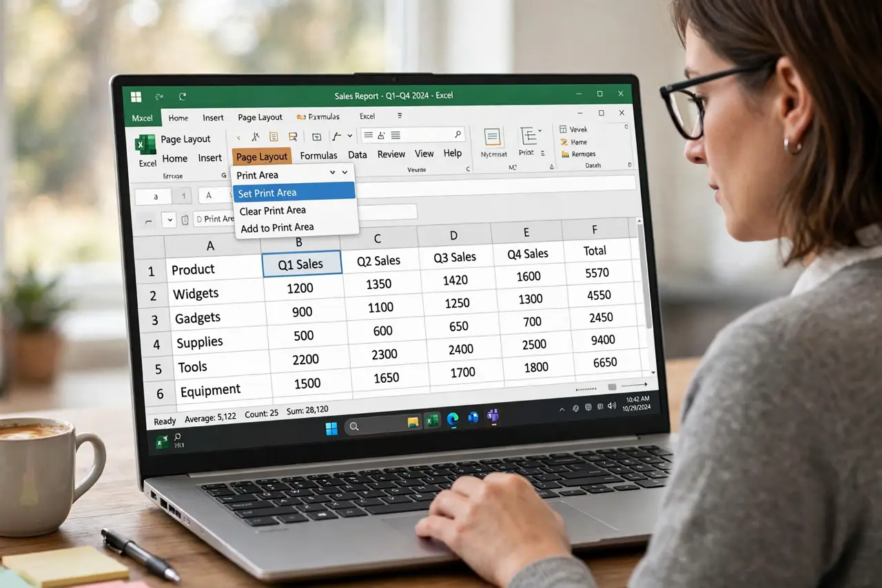882x588 pixels.
Task: Expand the Print button dropdown arrow
Action: [x=540, y=130]
